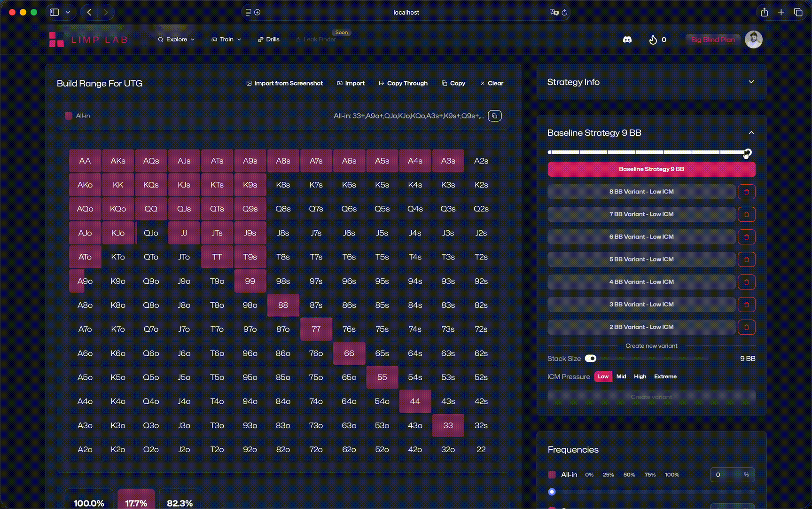Click the Limp Lab logo
The height and width of the screenshot is (509, 812).
click(88, 40)
